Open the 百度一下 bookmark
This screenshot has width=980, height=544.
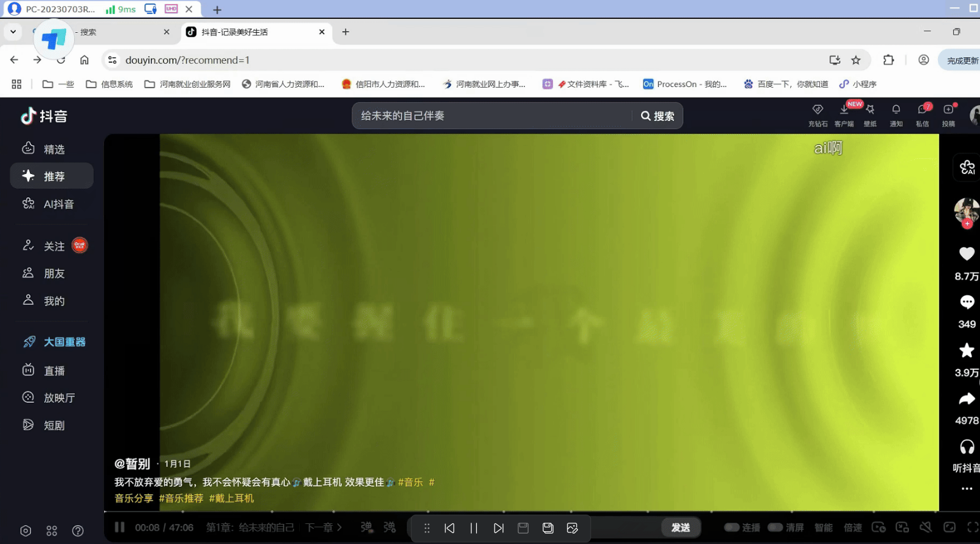coord(786,84)
